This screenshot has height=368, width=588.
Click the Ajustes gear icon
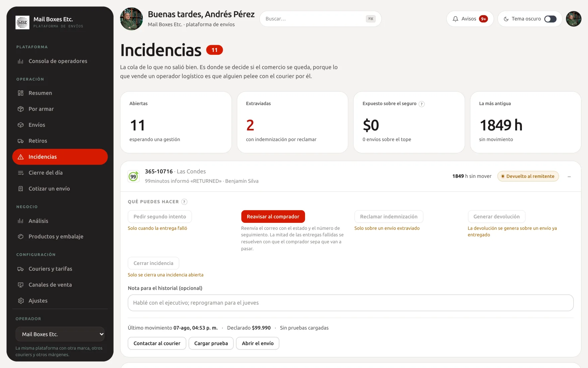coord(21,301)
